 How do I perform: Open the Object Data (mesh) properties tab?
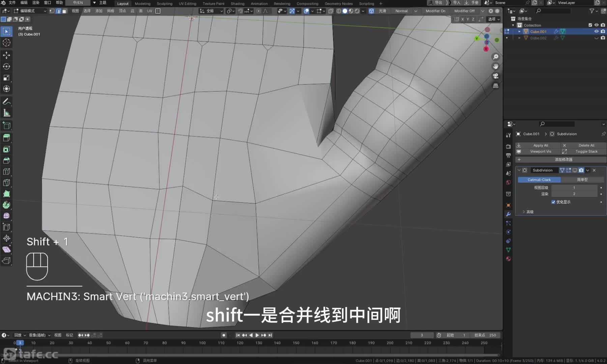508,250
